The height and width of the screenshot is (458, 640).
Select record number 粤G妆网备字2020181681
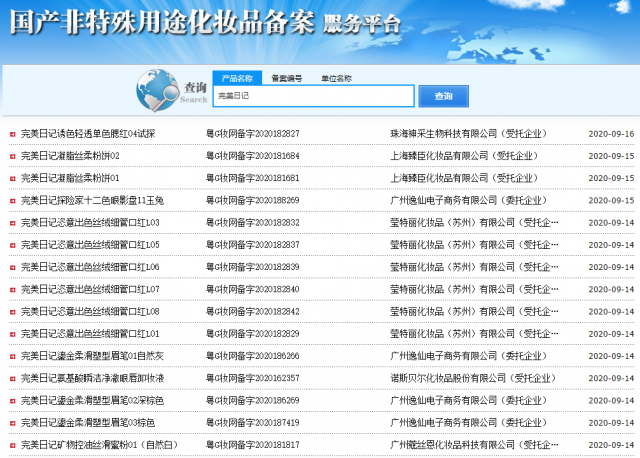(x=253, y=178)
